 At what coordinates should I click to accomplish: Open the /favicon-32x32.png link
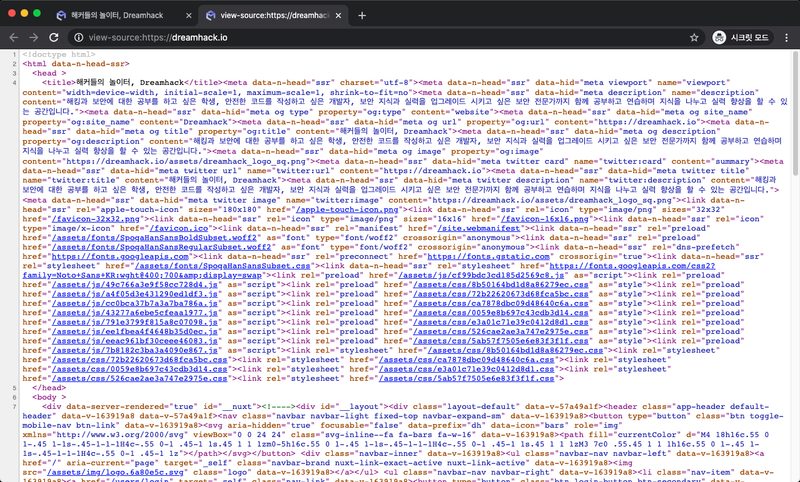coord(95,219)
